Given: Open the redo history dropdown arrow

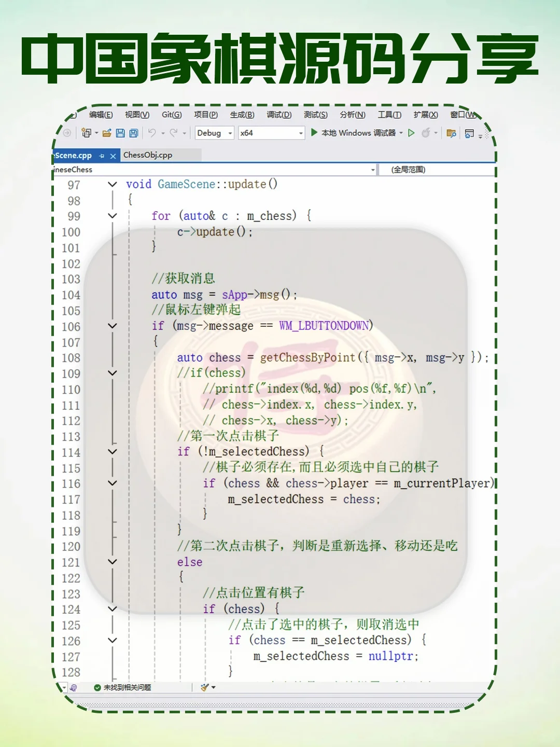Looking at the screenshot, I should [184, 133].
